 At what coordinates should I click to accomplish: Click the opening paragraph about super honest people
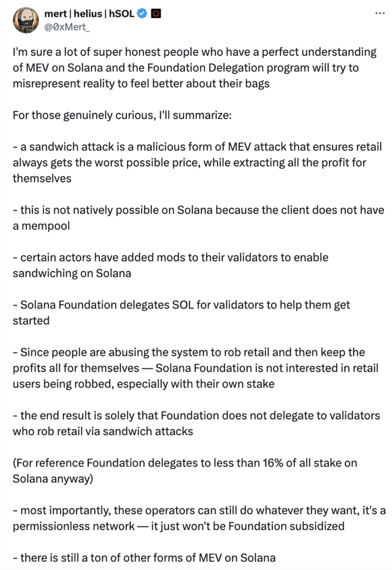[194, 67]
